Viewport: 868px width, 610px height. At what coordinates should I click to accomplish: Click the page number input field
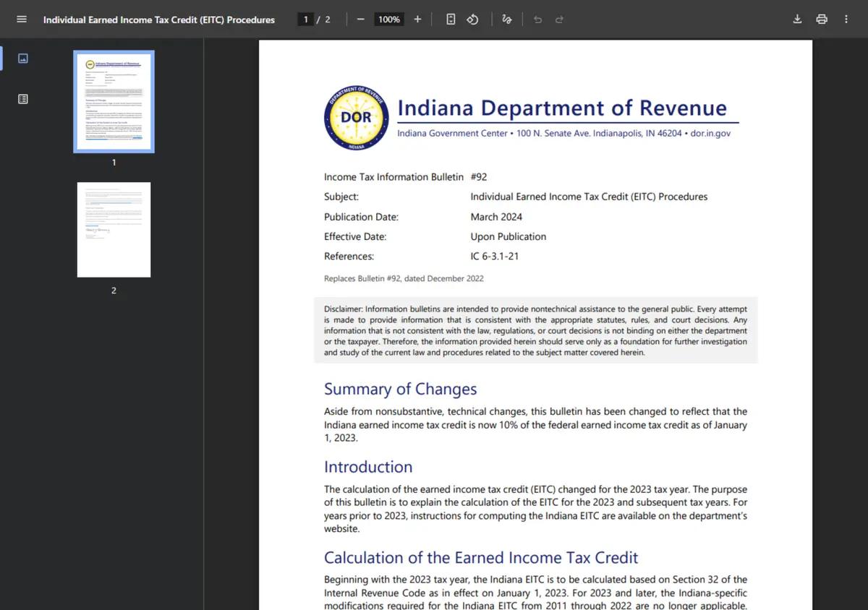[x=306, y=20]
